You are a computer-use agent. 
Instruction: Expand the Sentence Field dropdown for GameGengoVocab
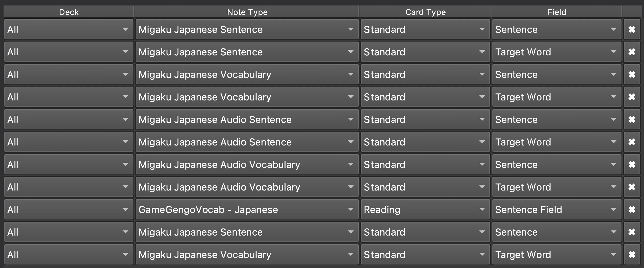[556, 209]
